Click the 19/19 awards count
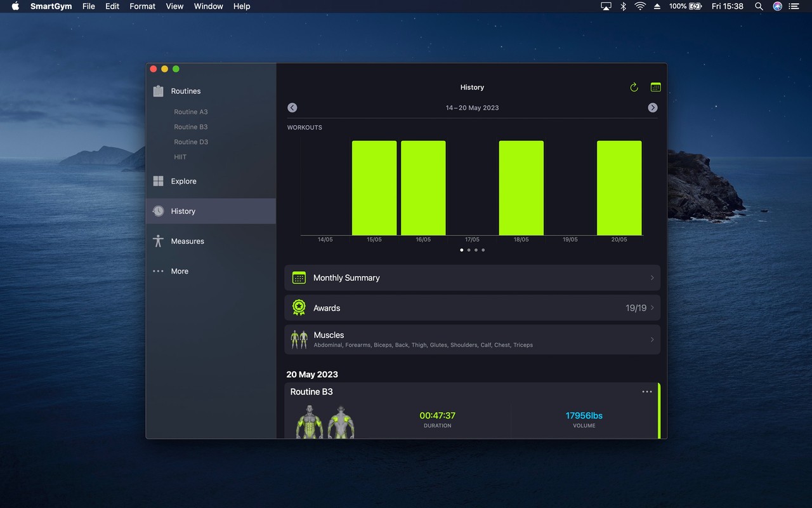This screenshot has width=812, height=508. [636, 308]
